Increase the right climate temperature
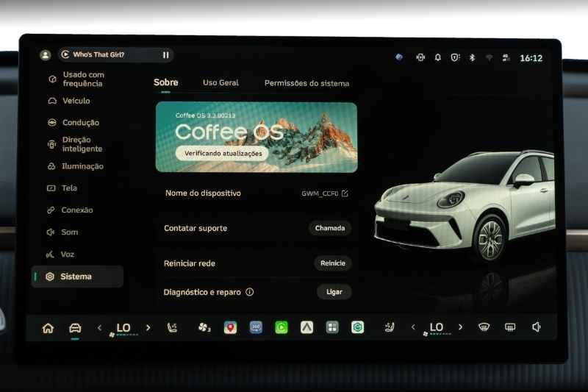The image size is (588, 392). point(461,327)
